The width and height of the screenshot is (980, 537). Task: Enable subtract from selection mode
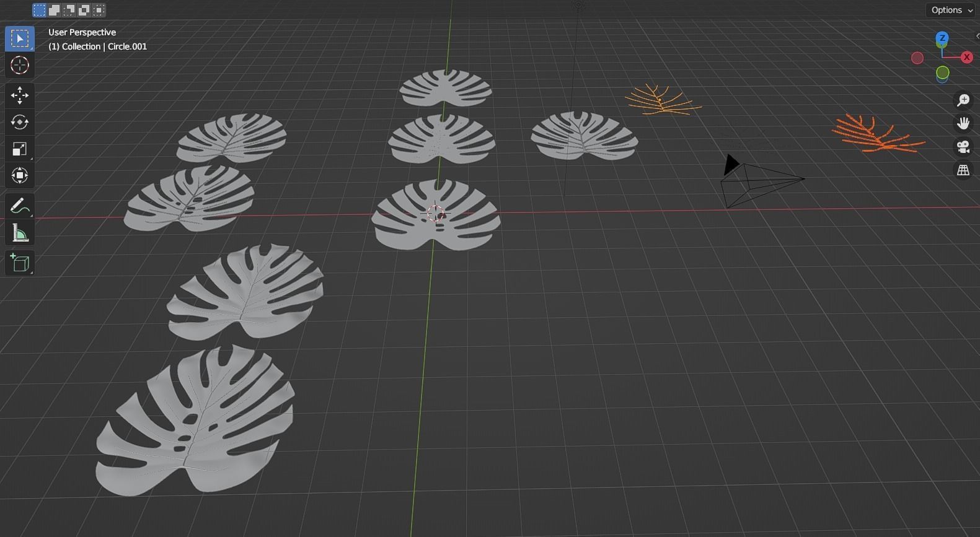pyautogui.click(x=69, y=10)
